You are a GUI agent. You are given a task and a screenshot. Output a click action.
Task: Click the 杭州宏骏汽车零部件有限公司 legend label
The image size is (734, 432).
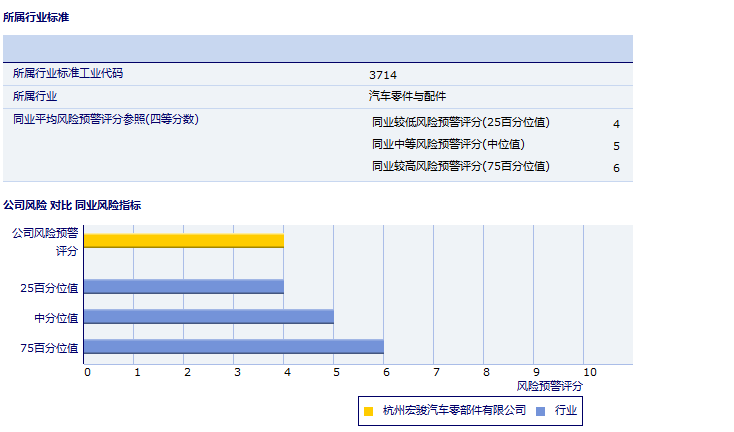[454, 410]
